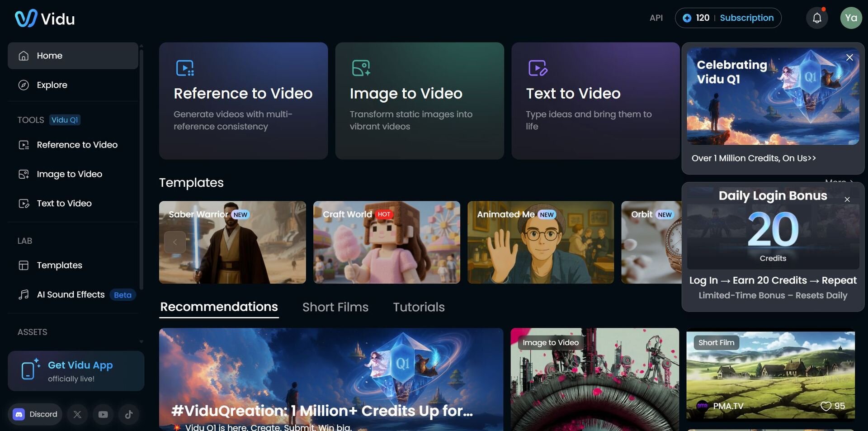This screenshot has height=431, width=868.
Task: Open the #ViduQreation featured banner
Action: [331, 379]
